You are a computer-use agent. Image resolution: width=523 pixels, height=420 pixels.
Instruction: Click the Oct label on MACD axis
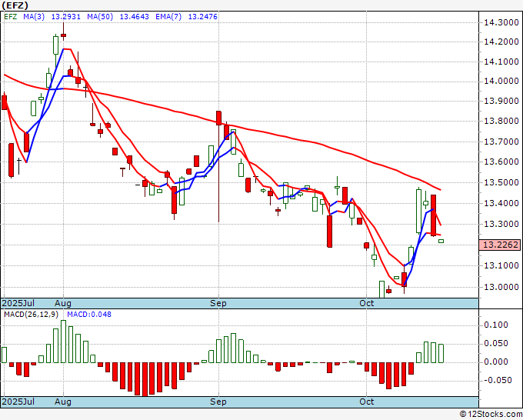[367, 402]
